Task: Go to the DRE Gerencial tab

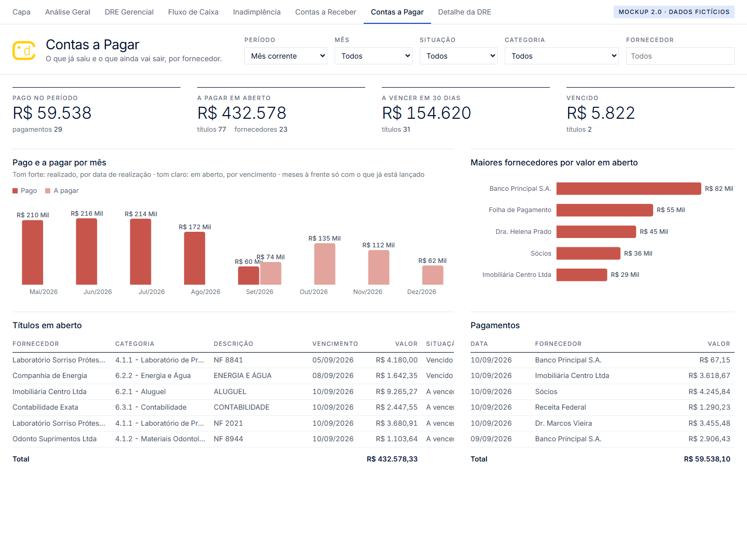Action: (x=129, y=12)
